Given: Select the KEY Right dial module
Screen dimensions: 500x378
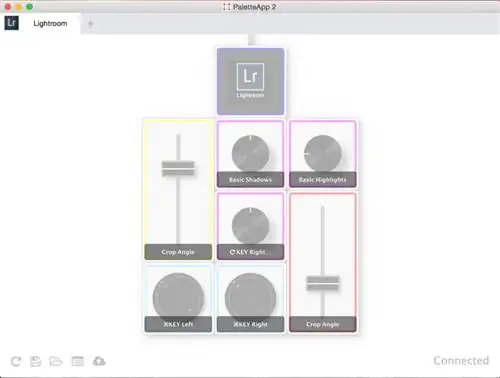Looking at the screenshot, I should click(x=250, y=226).
